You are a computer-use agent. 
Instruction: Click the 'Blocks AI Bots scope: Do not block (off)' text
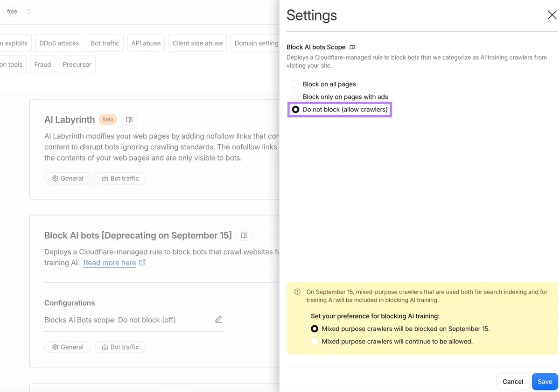(x=110, y=320)
